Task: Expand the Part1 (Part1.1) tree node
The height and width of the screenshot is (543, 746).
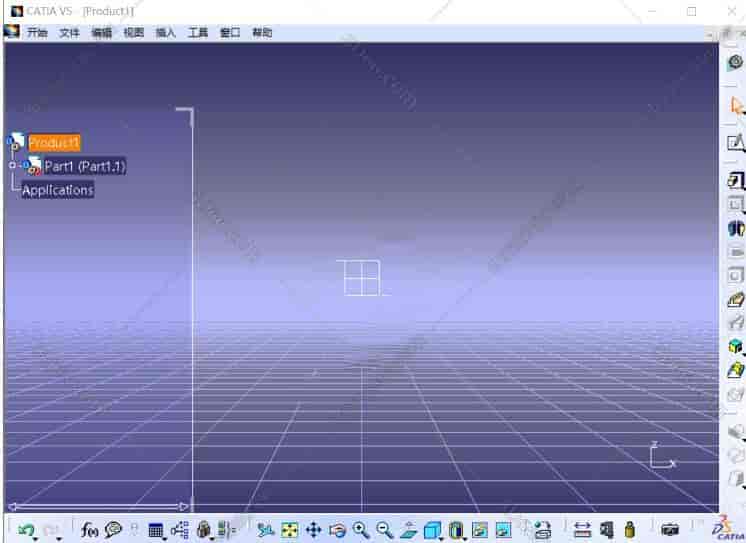Action: click(13, 166)
